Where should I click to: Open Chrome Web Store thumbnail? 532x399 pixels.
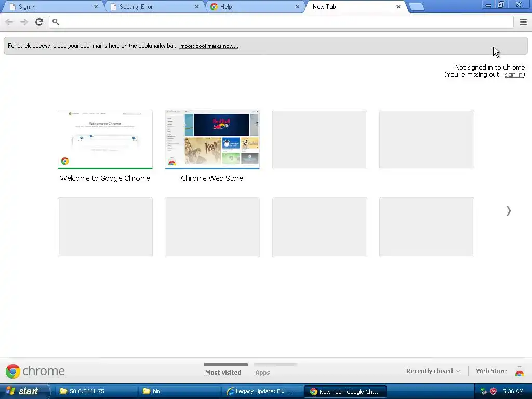[212, 139]
